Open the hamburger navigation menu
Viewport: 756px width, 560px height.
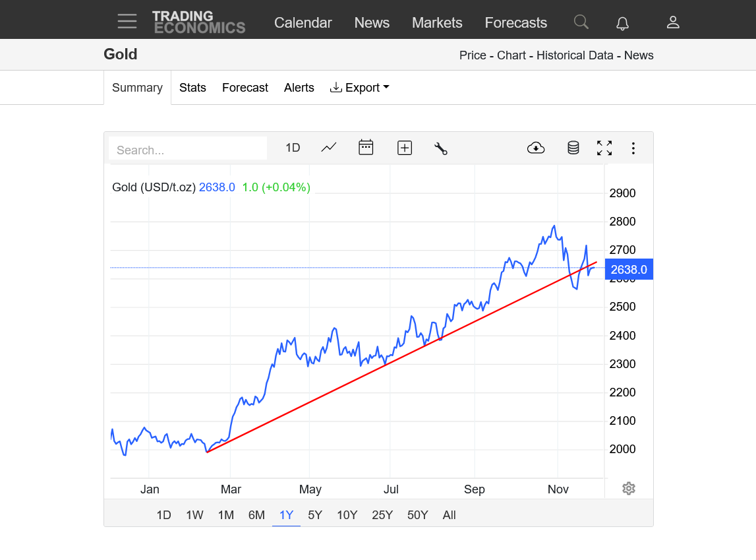(x=127, y=22)
